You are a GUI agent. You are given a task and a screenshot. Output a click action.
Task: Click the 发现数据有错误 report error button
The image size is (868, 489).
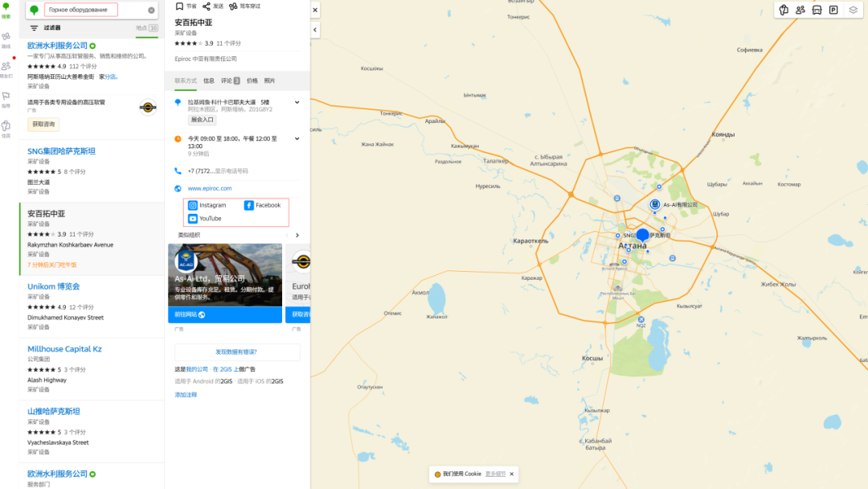(237, 352)
